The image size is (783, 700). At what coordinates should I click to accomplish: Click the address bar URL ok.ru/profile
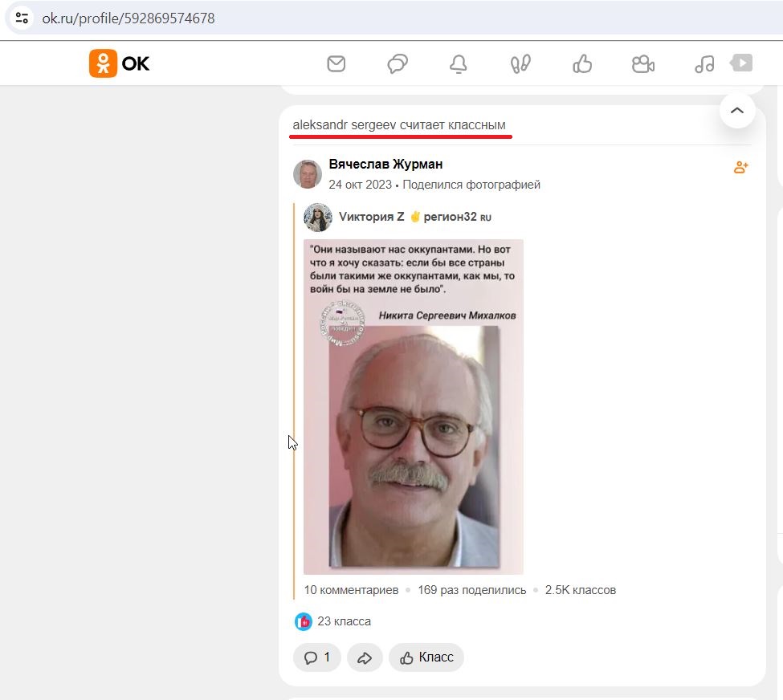pos(128,18)
